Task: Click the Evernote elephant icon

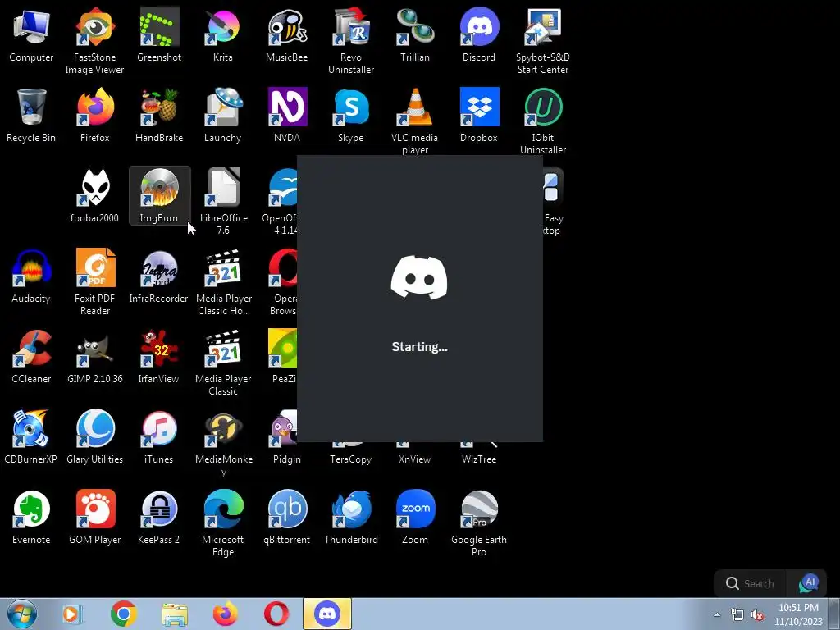Action: pyautogui.click(x=31, y=509)
